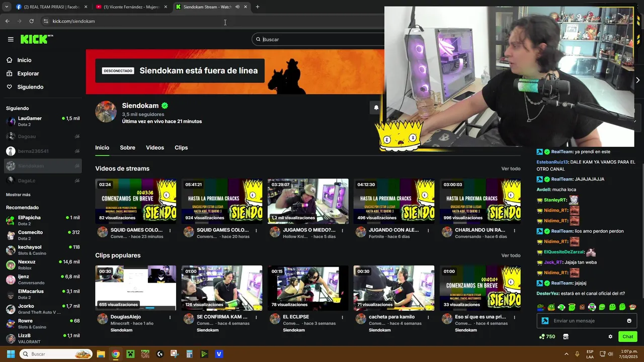Open chat settings gear icon
Screen dimensions: 644x362
[x=610, y=336]
